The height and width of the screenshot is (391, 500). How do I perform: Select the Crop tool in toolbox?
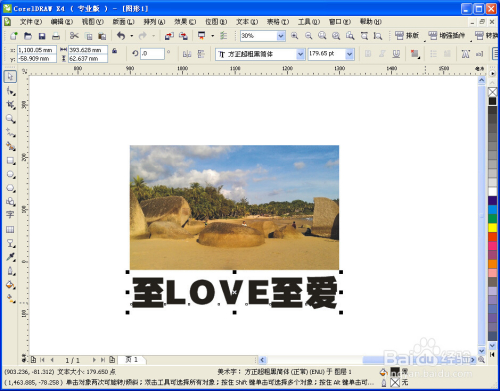point(10,105)
